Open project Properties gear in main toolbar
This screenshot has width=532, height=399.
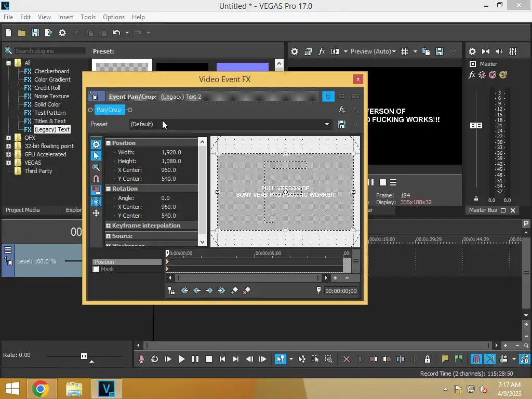[62, 33]
